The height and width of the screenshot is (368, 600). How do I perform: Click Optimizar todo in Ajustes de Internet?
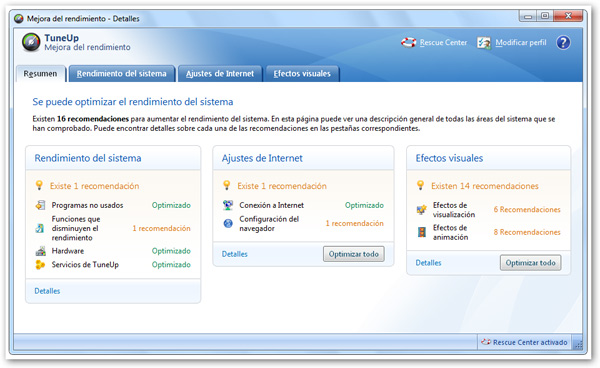(x=354, y=254)
